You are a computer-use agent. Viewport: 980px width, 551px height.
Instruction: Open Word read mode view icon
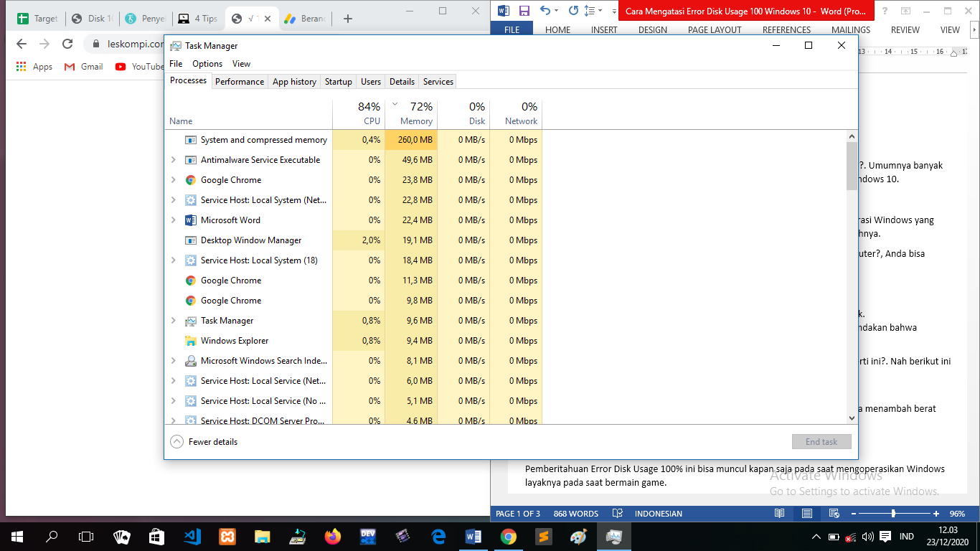click(x=780, y=514)
